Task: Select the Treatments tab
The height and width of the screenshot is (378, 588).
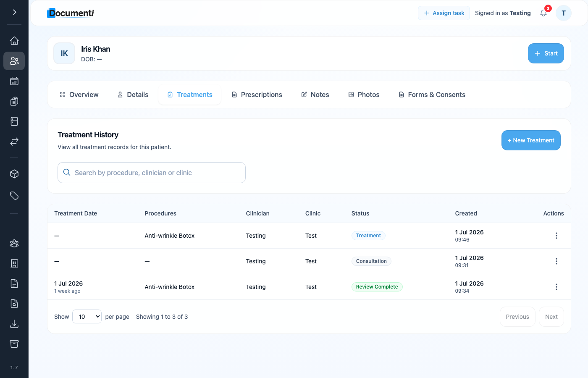Action: pyautogui.click(x=190, y=94)
